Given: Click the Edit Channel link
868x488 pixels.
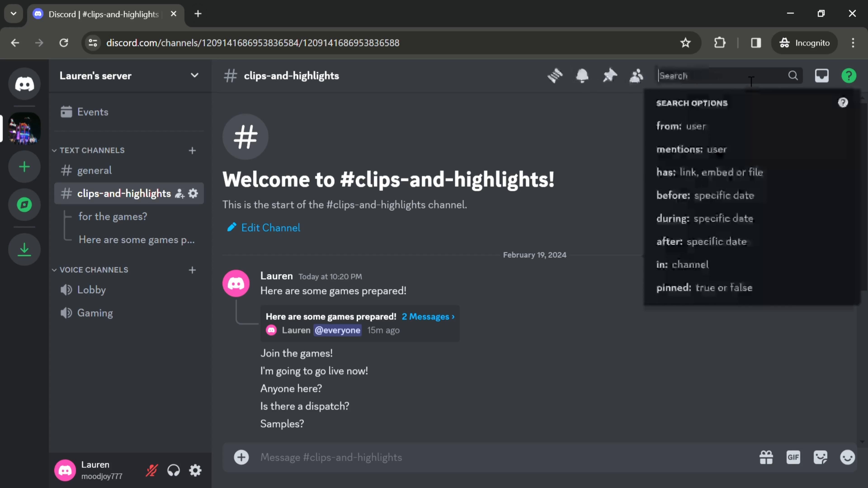Looking at the screenshot, I should tap(270, 228).
